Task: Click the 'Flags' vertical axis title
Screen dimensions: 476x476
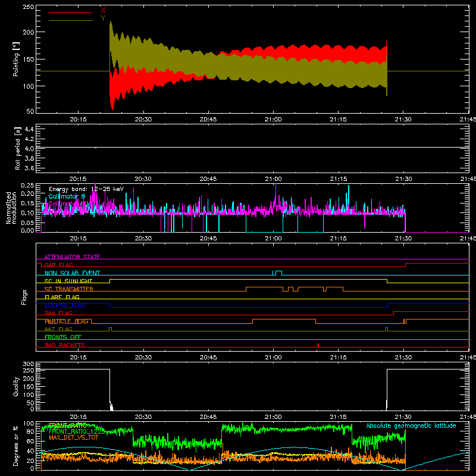Action: (x=24, y=297)
